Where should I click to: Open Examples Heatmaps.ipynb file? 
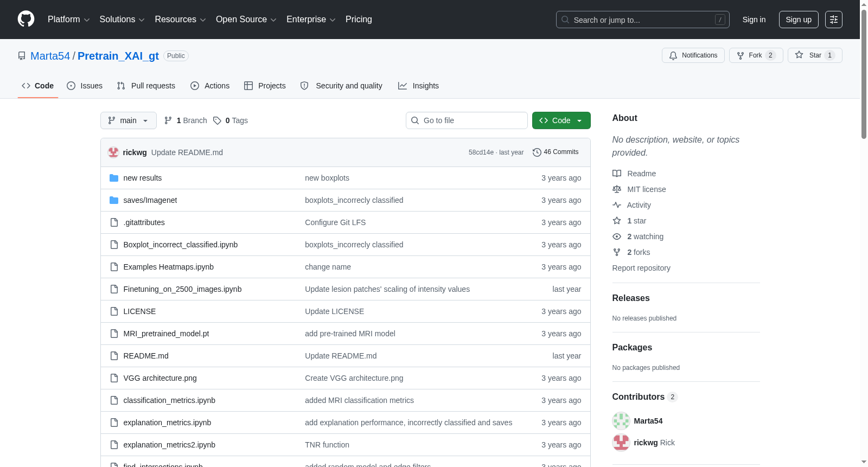click(x=169, y=267)
